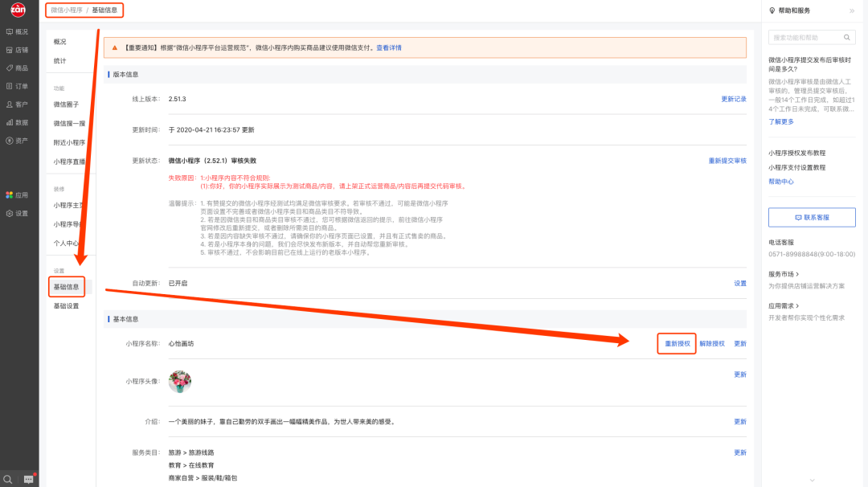Click the 帮助和服务 panel title

(x=794, y=10)
